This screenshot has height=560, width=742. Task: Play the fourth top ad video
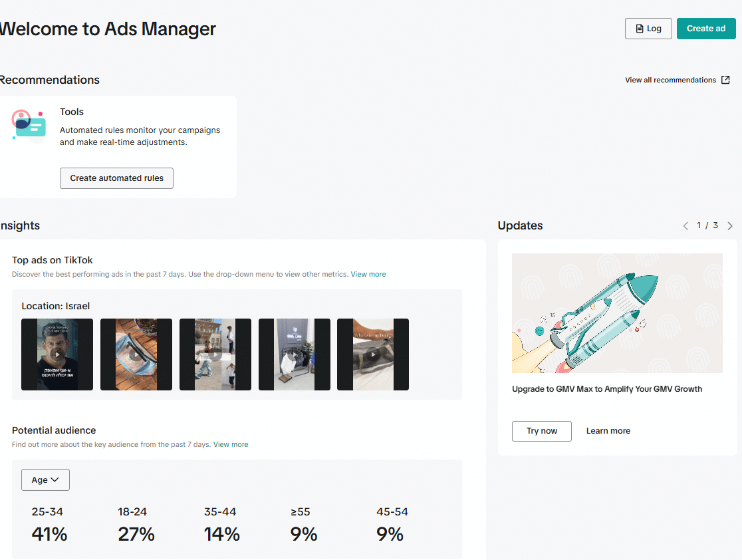click(294, 354)
